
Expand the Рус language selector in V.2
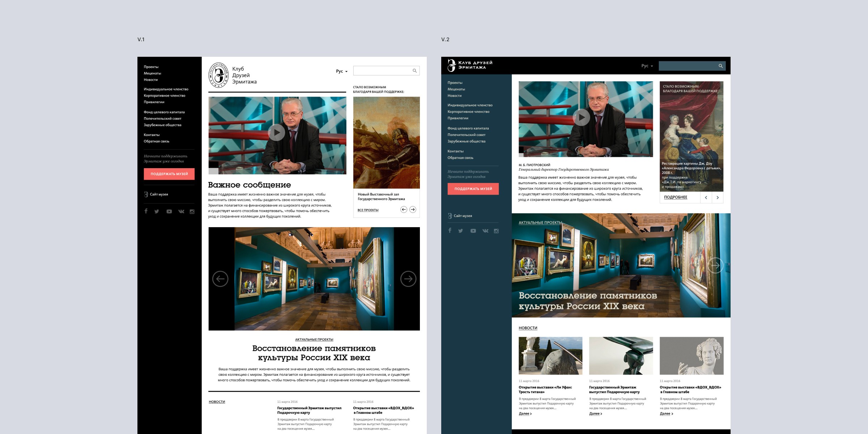coord(647,66)
